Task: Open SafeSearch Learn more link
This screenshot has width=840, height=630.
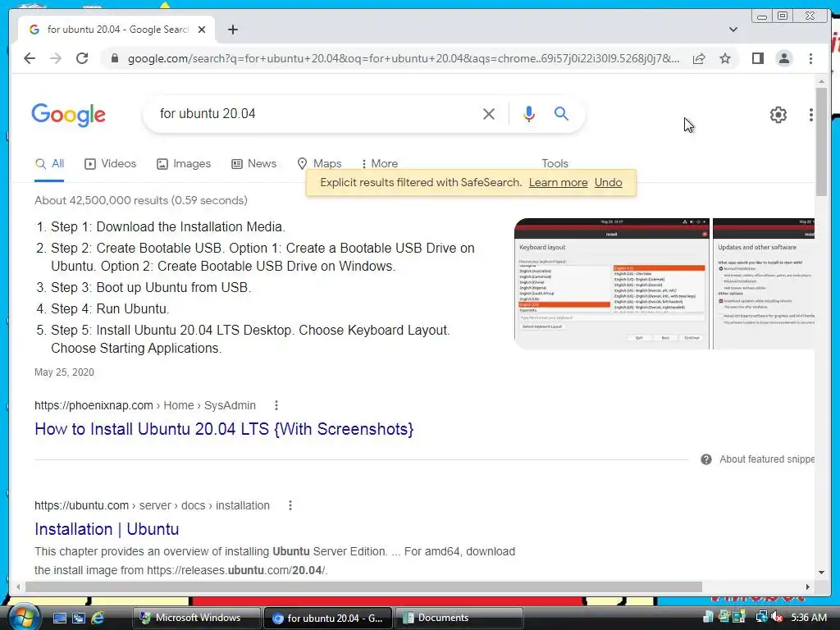Action: coord(558,183)
